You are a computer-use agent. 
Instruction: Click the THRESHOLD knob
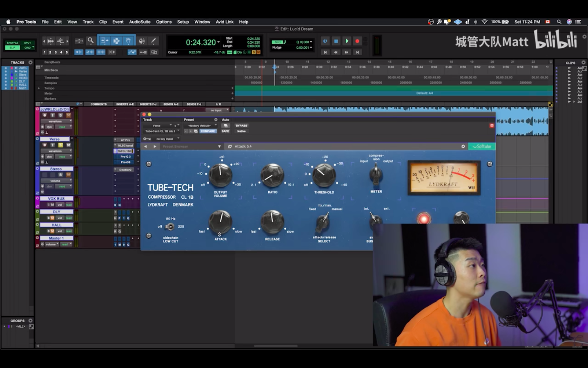click(x=324, y=175)
